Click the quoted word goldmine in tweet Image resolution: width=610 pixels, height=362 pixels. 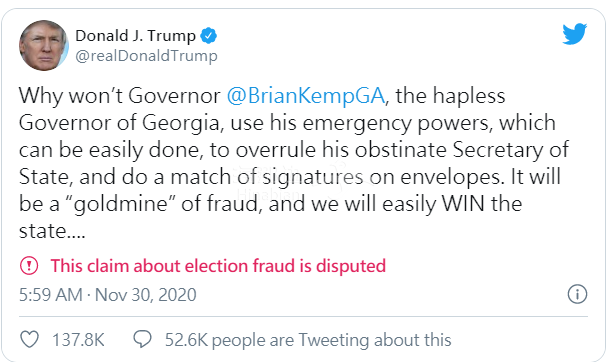pos(120,204)
